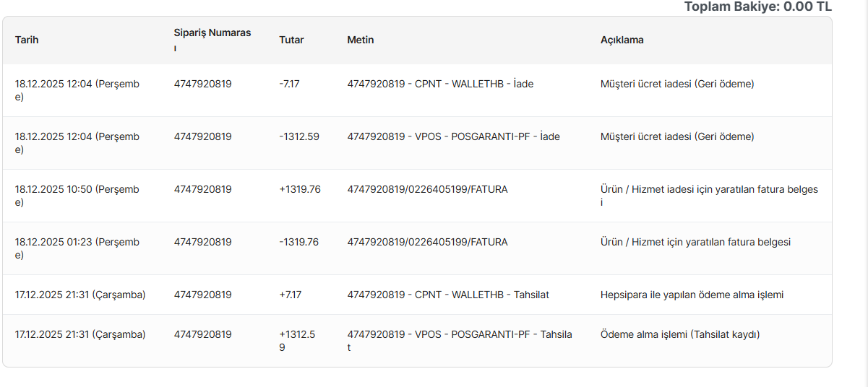Click the order number in the first row
The height and width of the screenshot is (387, 868).
[x=202, y=84]
